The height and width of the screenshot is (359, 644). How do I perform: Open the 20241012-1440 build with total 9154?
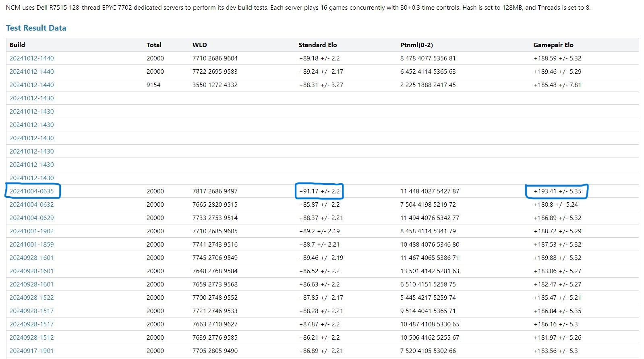[31, 85]
